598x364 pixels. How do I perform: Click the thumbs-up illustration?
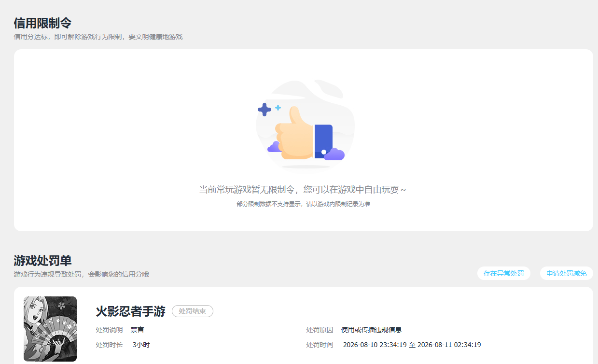click(305, 126)
